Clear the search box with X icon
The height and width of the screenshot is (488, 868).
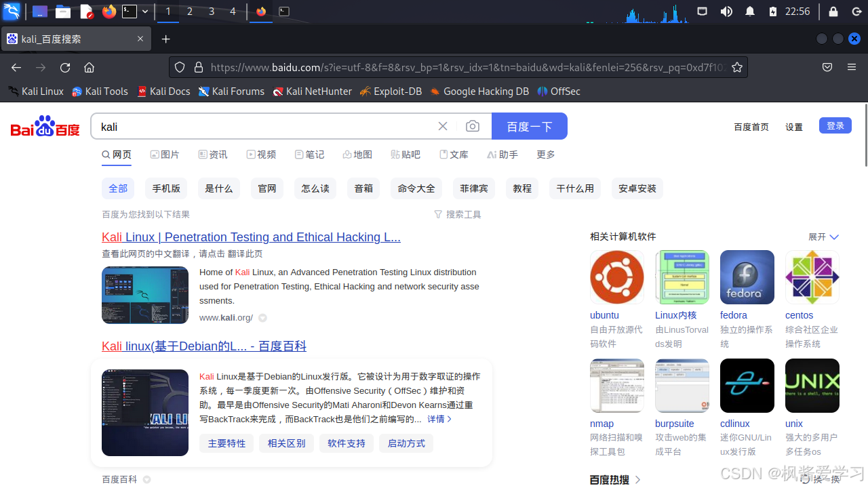tap(443, 126)
